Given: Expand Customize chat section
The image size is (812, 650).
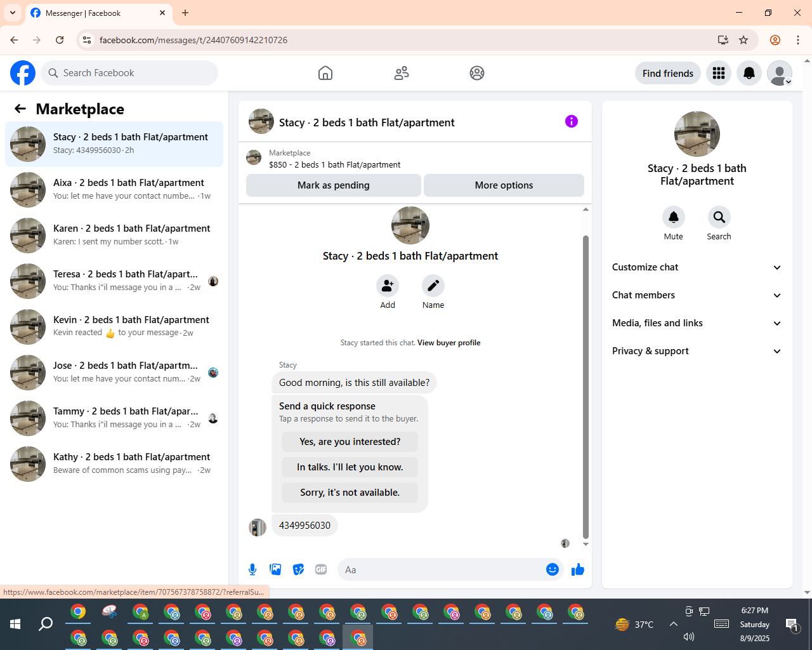Looking at the screenshot, I should pyautogui.click(x=697, y=267).
